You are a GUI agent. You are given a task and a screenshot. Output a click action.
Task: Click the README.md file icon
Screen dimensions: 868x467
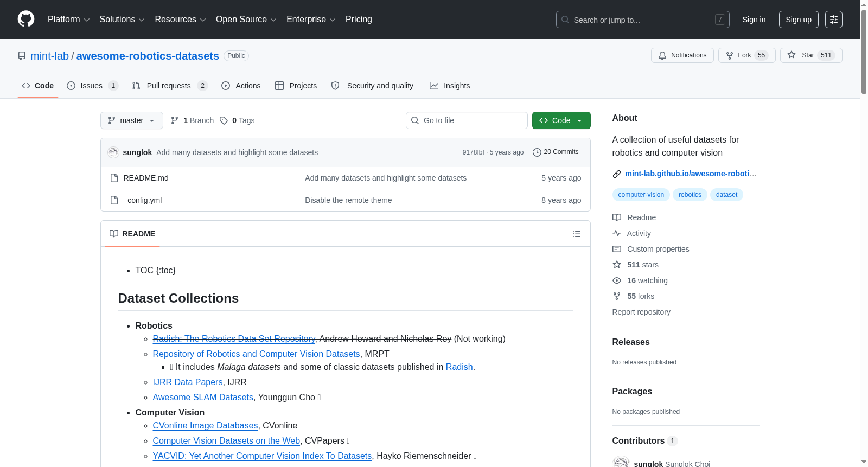(114, 178)
